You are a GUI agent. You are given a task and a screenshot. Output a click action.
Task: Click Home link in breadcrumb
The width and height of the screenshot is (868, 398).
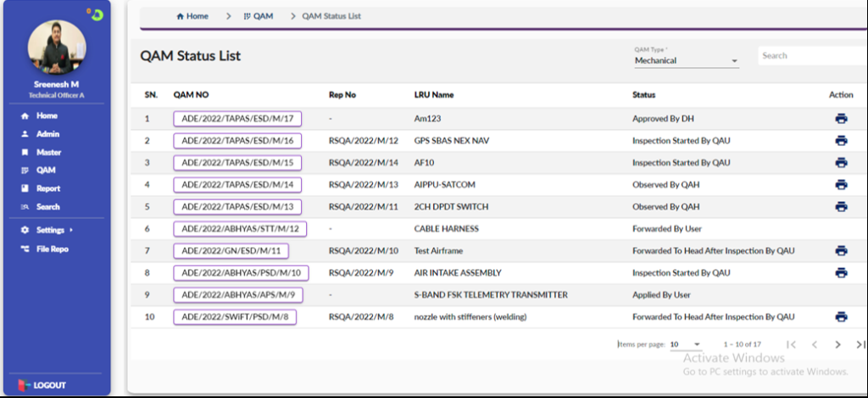click(x=192, y=16)
